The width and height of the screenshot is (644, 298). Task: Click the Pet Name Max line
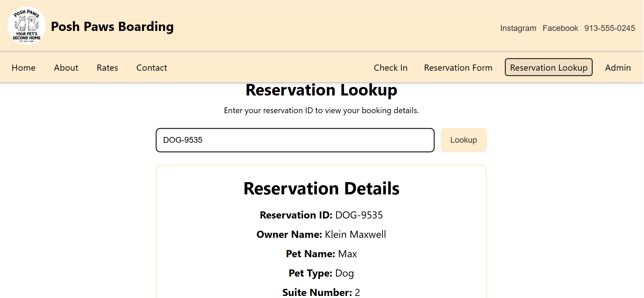pos(321,254)
